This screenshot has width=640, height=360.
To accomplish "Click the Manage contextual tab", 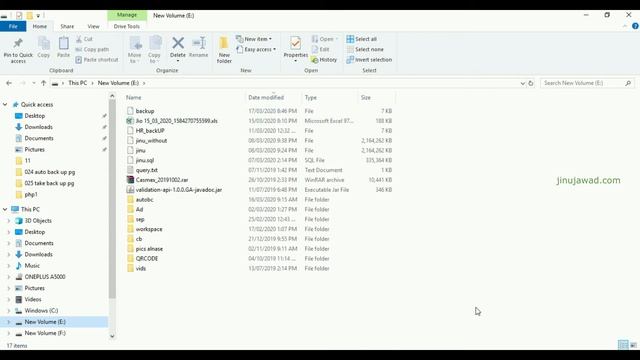I will tap(127, 15).
